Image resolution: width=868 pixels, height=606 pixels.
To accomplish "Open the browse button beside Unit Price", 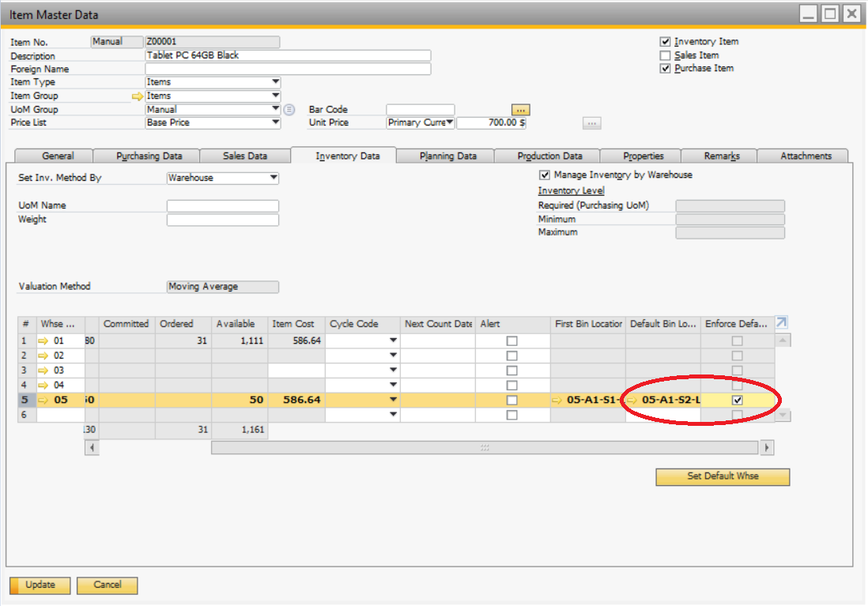I will click(x=591, y=123).
